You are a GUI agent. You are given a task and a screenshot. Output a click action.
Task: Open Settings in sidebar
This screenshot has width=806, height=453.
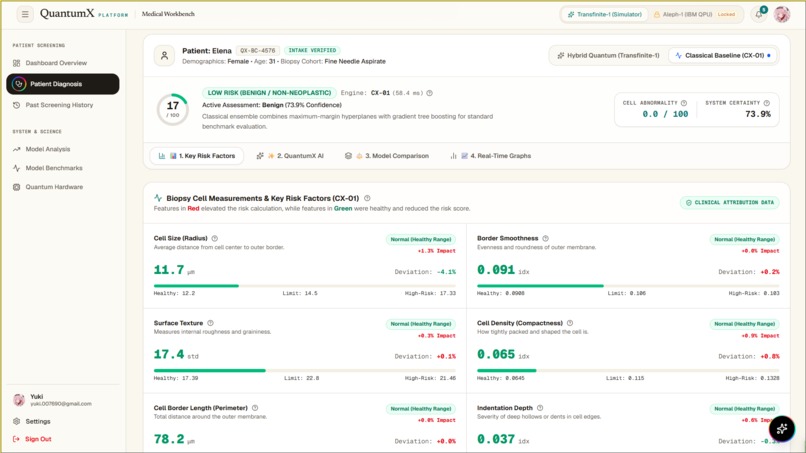tap(63, 421)
